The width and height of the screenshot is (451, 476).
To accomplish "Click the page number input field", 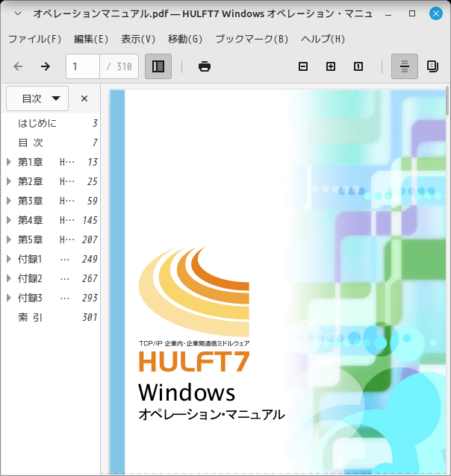I will click(x=83, y=66).
